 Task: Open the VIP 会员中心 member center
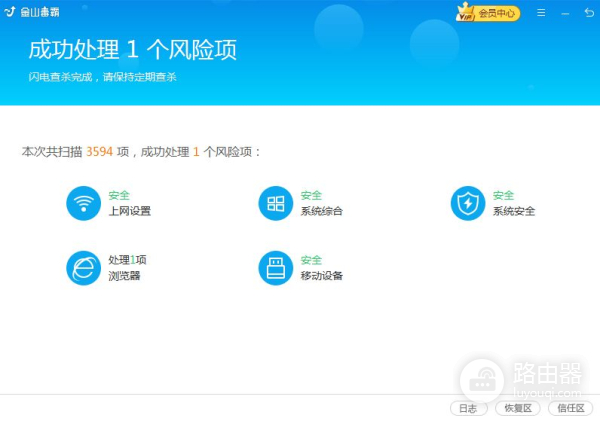pos(488,13)
